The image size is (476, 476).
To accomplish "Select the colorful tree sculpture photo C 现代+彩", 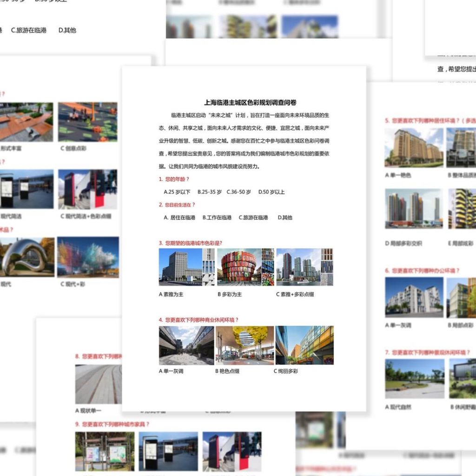I will pos(88,257).
